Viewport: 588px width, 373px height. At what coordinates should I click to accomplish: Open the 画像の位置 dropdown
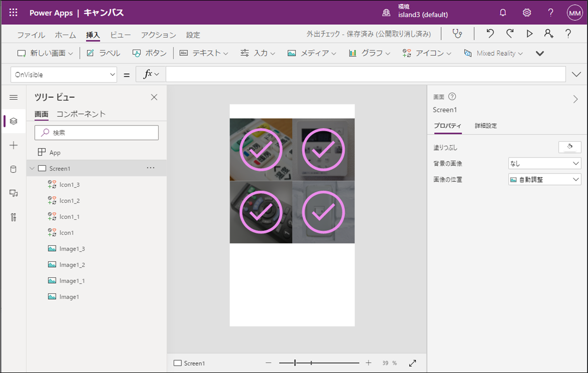[x=545, y=180]
